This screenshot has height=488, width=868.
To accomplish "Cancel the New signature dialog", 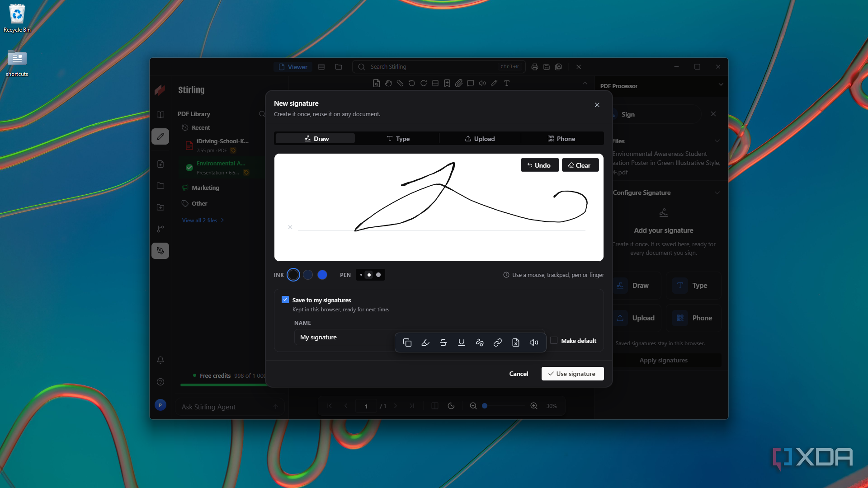I will coord(519,374).
